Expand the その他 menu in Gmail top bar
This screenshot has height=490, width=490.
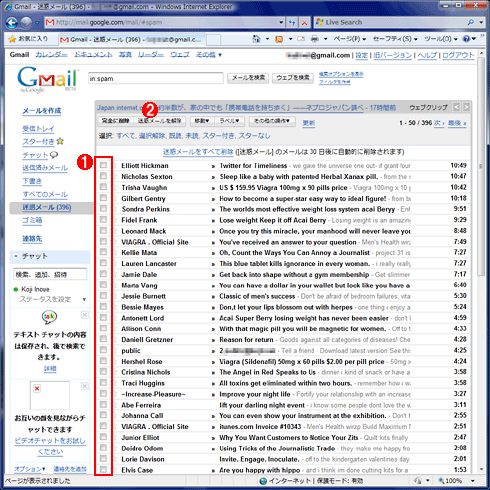209,55
